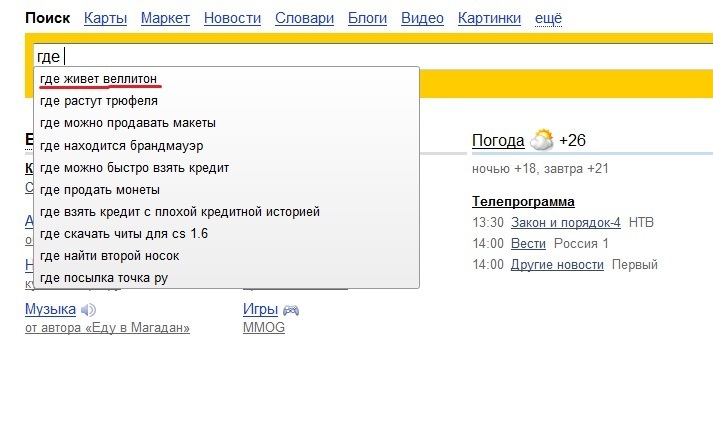
Task: Click the forecast text ночью +18, завтра +21
Action: (x=540, y=169)
